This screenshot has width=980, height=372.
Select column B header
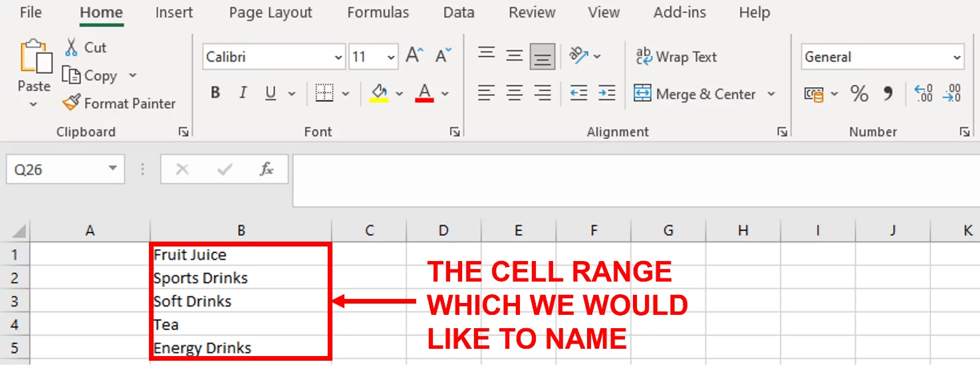pos(241,231)
